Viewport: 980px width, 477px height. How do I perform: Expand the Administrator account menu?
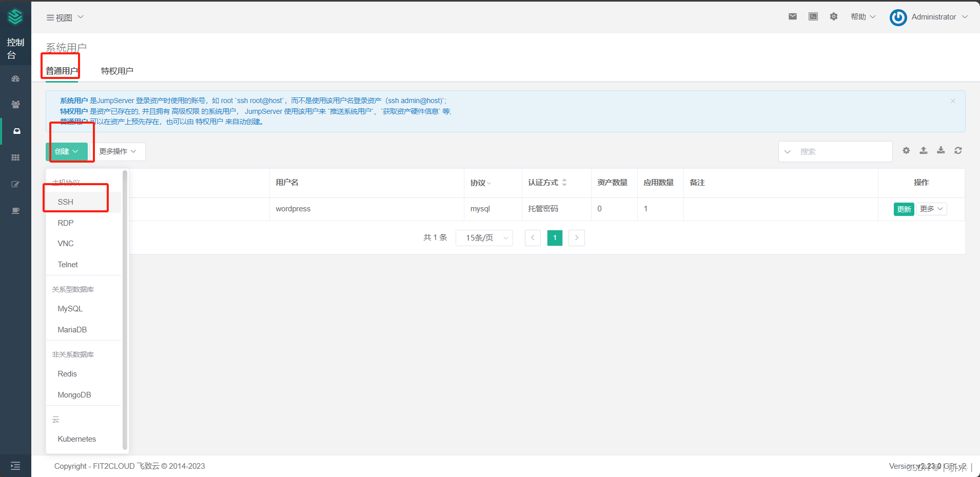939,17
